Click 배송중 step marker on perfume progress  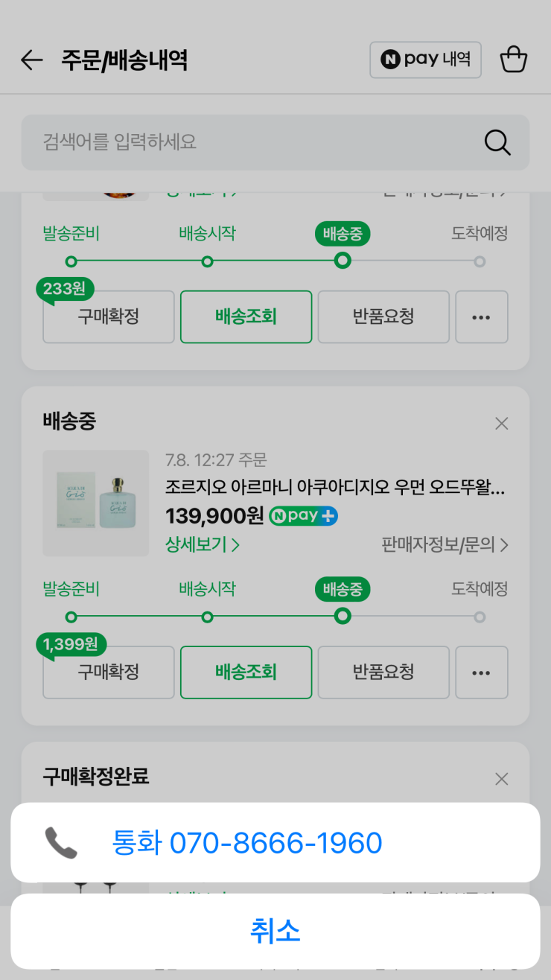click(343, 616)
